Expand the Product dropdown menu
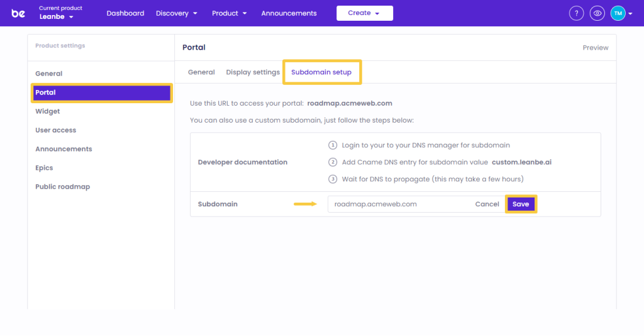Image resolution: width=644 pixels, height=336 pixels. click(x=229, y=13)
